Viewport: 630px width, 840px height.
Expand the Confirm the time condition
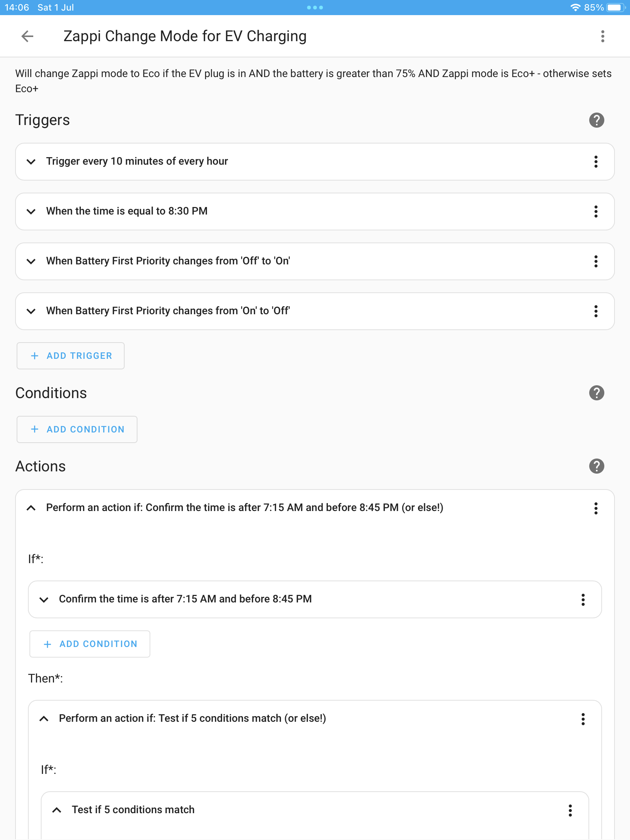click(x=44, y=600)
